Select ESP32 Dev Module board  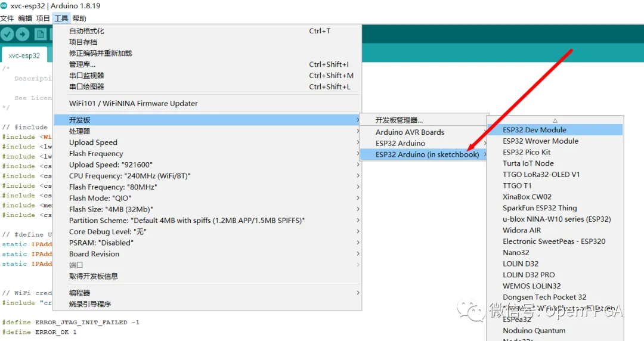[x=555, y=129]
